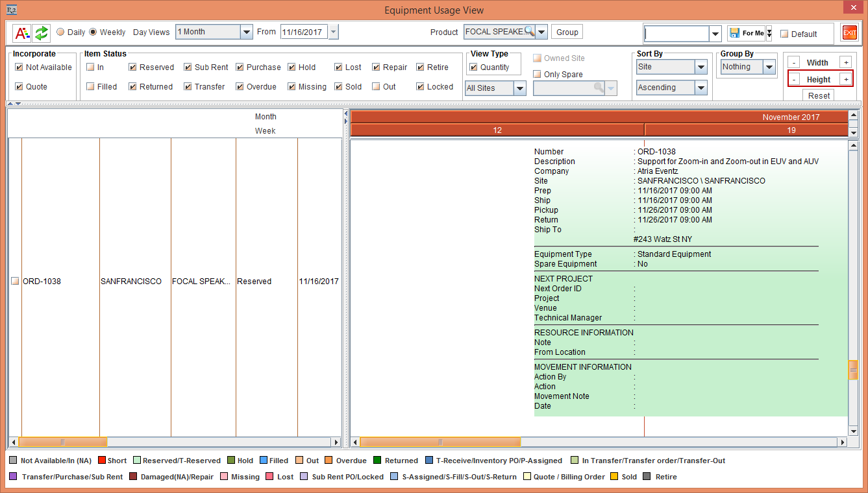Viewport: 868px width, 493px height.
Task: Decrease height with the minus button
Action: pyautogui.click(x=794, y=79)
